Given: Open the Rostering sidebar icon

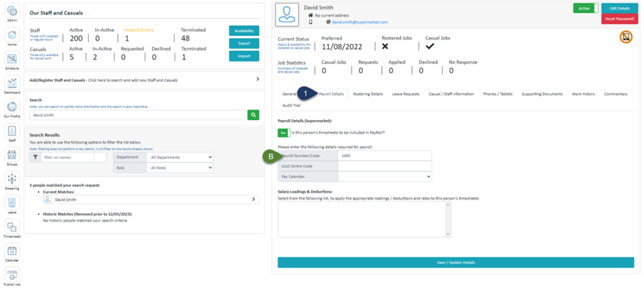Looking at the screenshot, I should pos(13,178).
